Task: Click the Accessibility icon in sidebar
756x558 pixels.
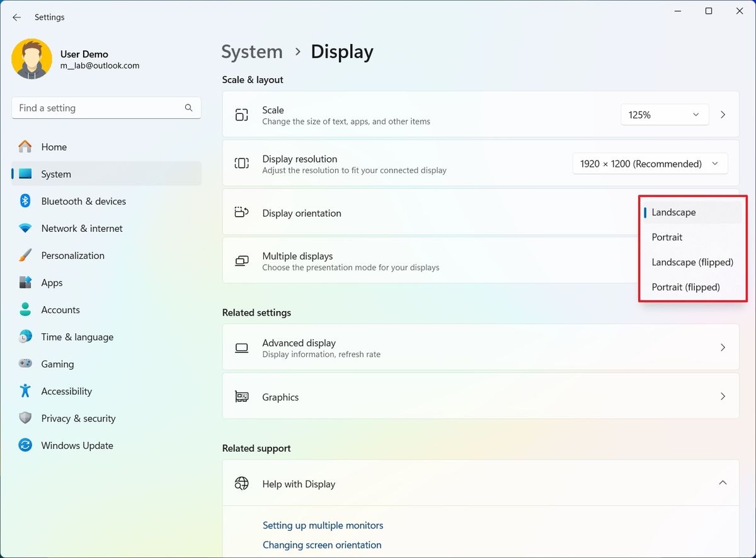Action: pyautogui.click(x=25, y=391)
